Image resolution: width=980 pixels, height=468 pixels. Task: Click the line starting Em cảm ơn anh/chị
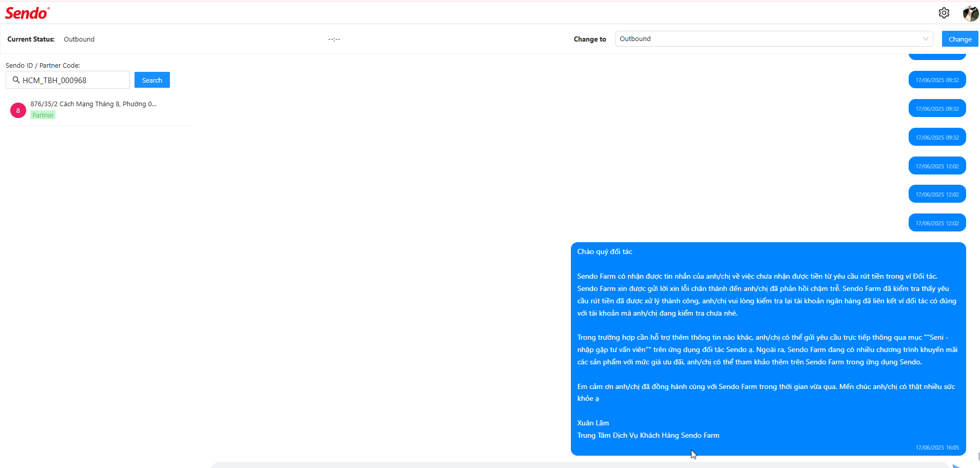point(766,386)
